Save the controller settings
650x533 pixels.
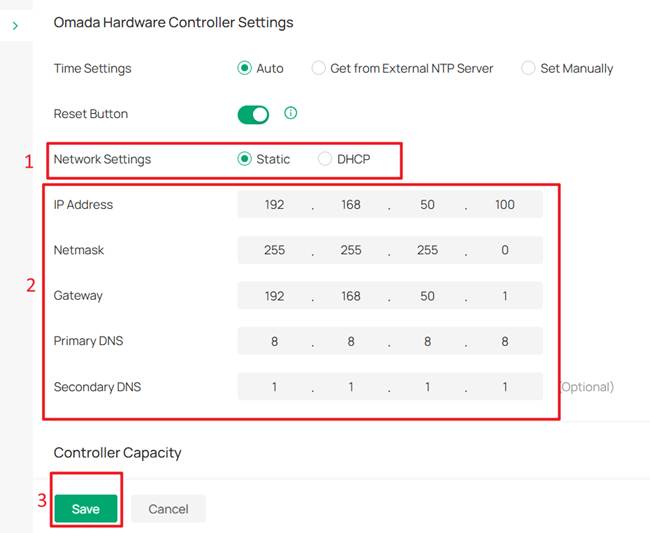click(x=86, y=509)
